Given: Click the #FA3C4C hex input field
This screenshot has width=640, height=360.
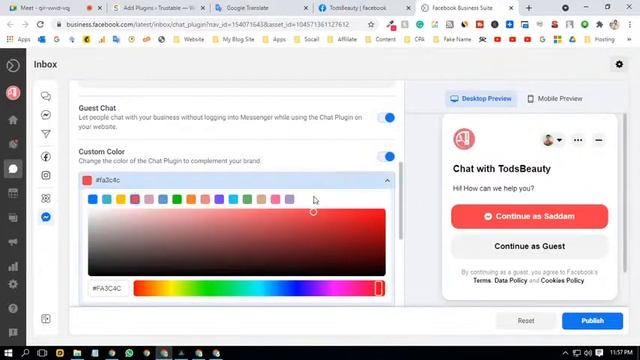Looking at the screenshot, I should [x=109, y=288].
